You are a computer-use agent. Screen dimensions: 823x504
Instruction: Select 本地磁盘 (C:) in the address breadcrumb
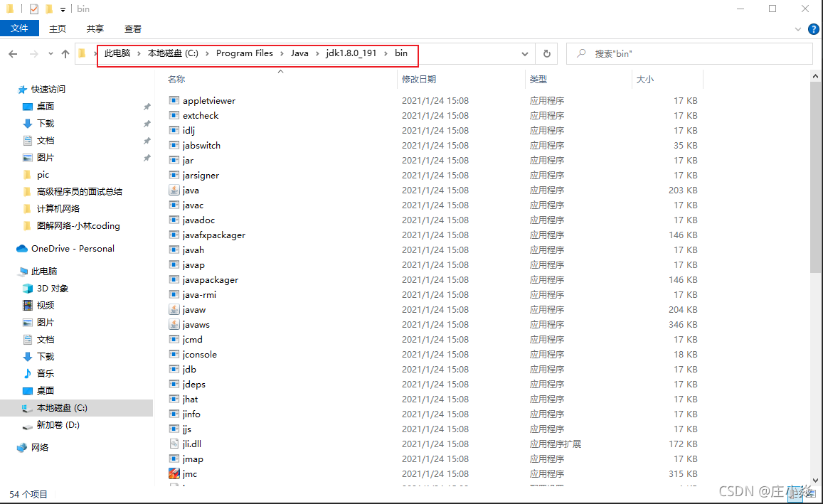[x=173, y=53]
